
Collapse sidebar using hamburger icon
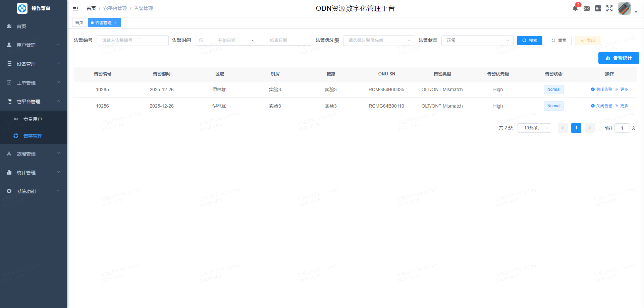[75, 8]
